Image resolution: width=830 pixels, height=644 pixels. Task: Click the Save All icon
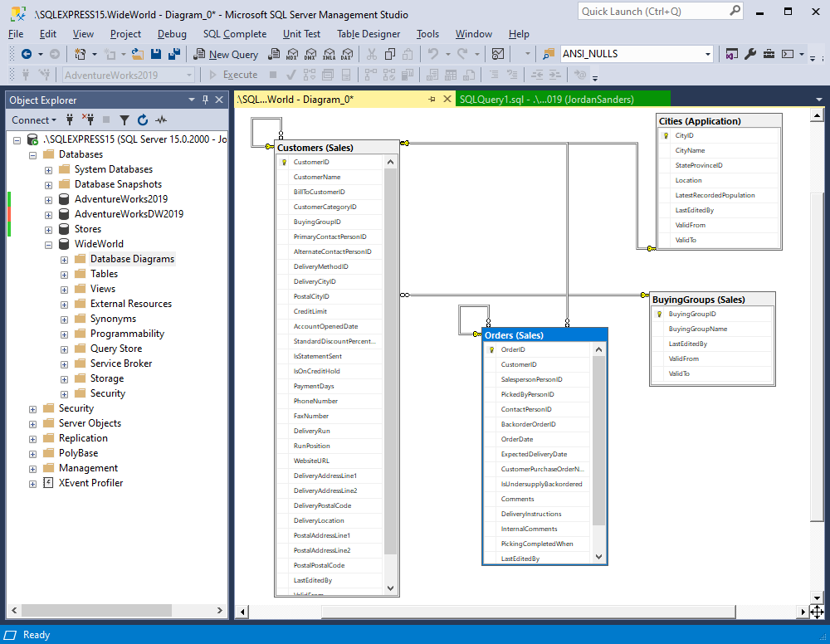click(x=174, y=54)
